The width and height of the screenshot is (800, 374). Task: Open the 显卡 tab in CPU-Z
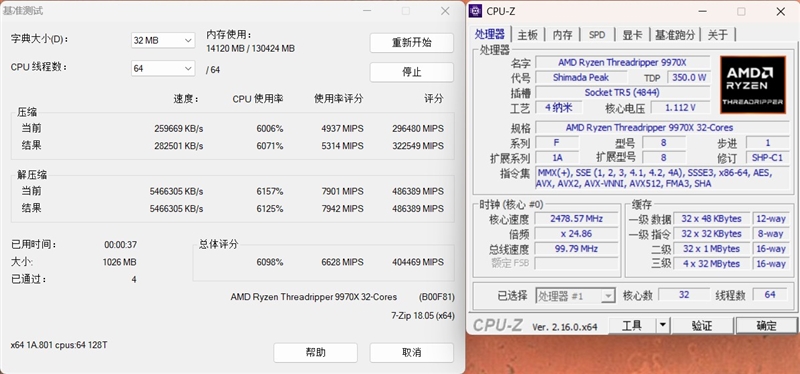coord(632,35)
